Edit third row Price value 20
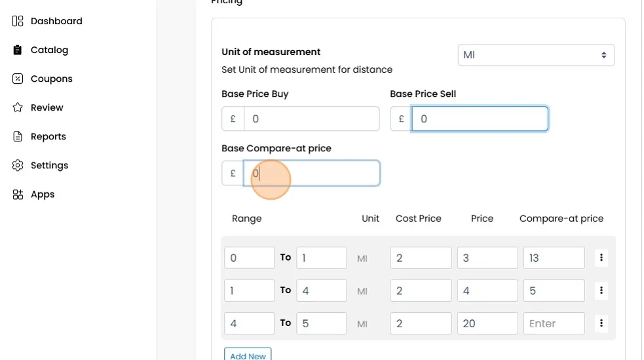The height and width of the screenshot is (360, 644). tap(487, 323)
